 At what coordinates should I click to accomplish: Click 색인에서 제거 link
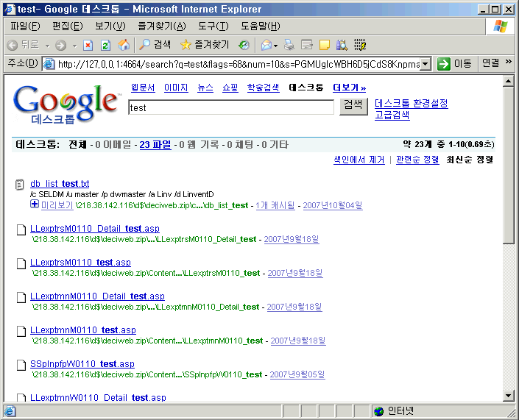(x=359, y=160)
